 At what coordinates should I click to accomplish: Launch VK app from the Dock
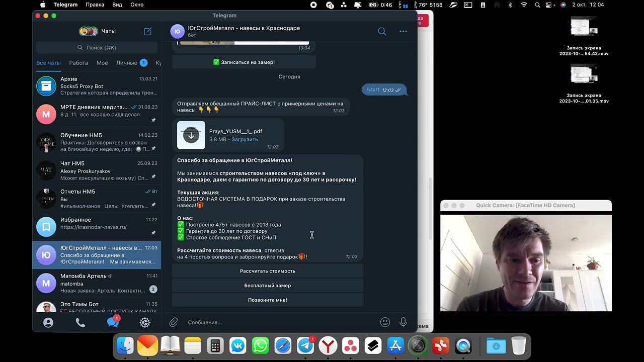coord(238,346)
